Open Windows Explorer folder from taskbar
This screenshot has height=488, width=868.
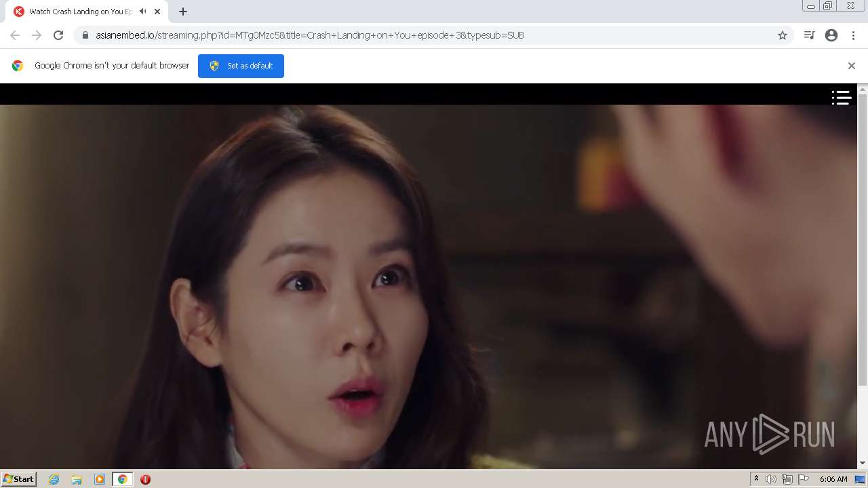(77, 479)
